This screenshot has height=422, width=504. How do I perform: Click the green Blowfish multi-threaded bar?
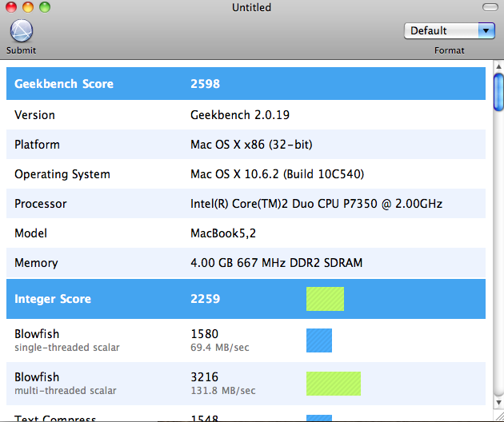pyautogui.click(x=334, y=384)
